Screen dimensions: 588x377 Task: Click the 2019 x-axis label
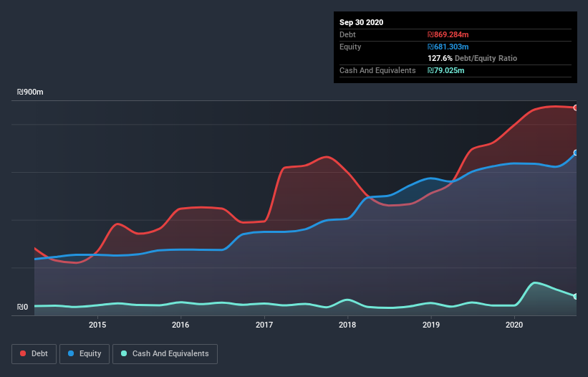click(431, 325)
